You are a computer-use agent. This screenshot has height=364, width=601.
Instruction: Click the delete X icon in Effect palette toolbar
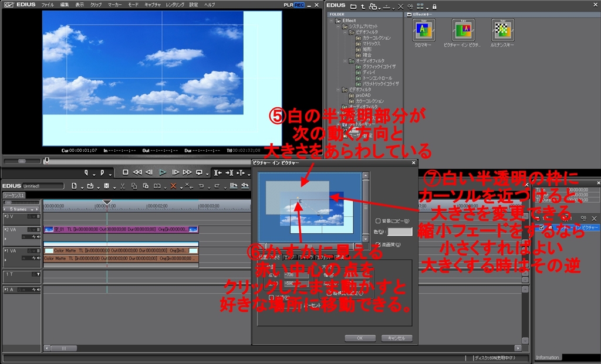pyautogui.click(x=400, y=6)
